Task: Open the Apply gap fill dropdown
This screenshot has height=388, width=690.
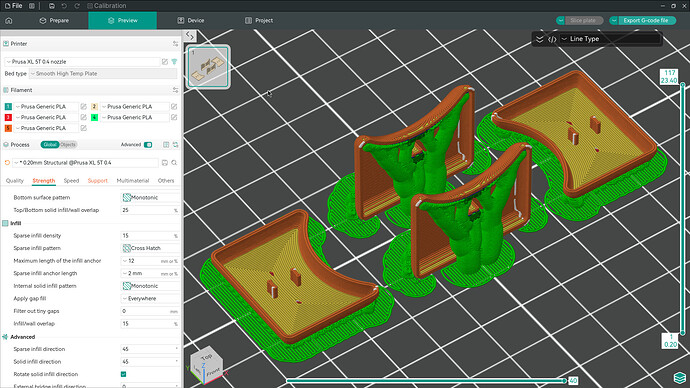Action: click(x=150, y=299)
